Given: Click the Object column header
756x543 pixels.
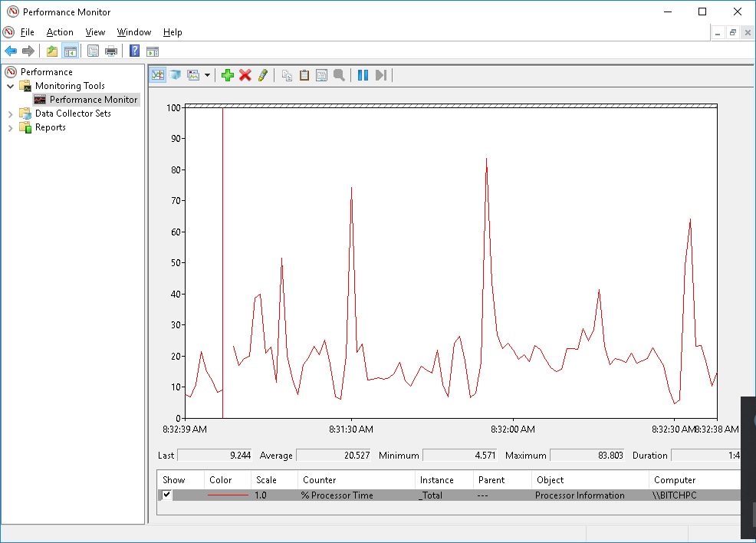Looking at the screenshot, I should click(x=590, y=480).
